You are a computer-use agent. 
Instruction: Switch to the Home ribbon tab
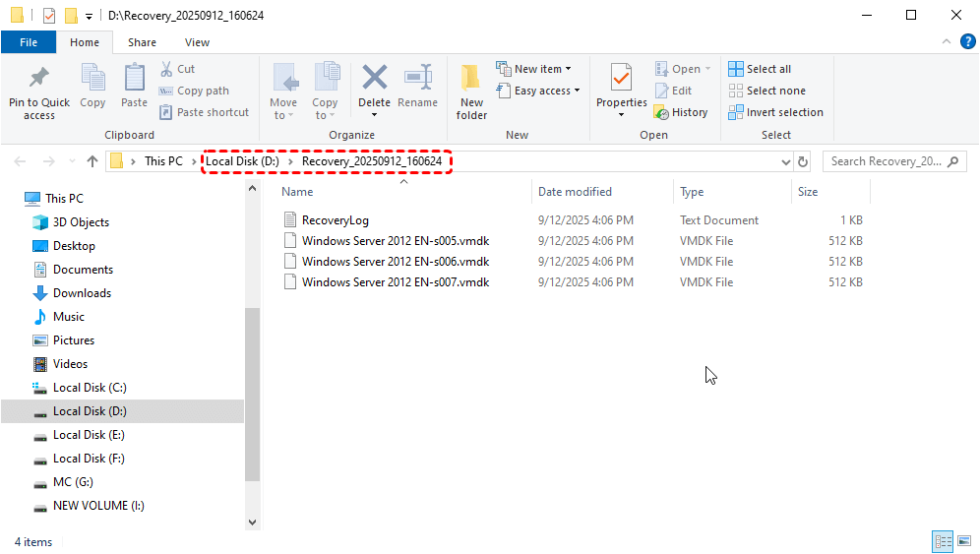[x=85, y=42]
